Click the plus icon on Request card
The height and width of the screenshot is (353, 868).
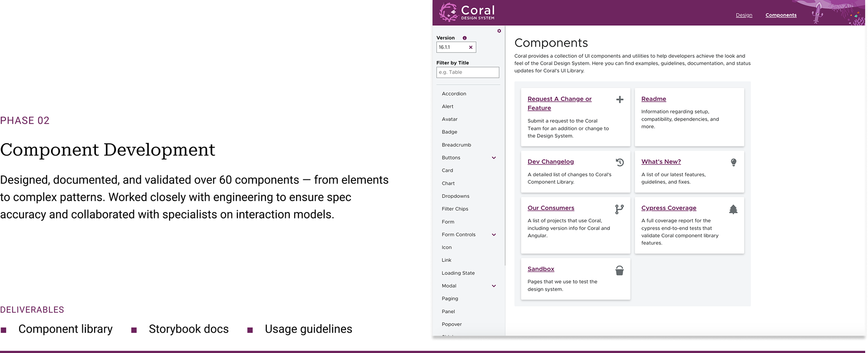click(x=620, y=99)
